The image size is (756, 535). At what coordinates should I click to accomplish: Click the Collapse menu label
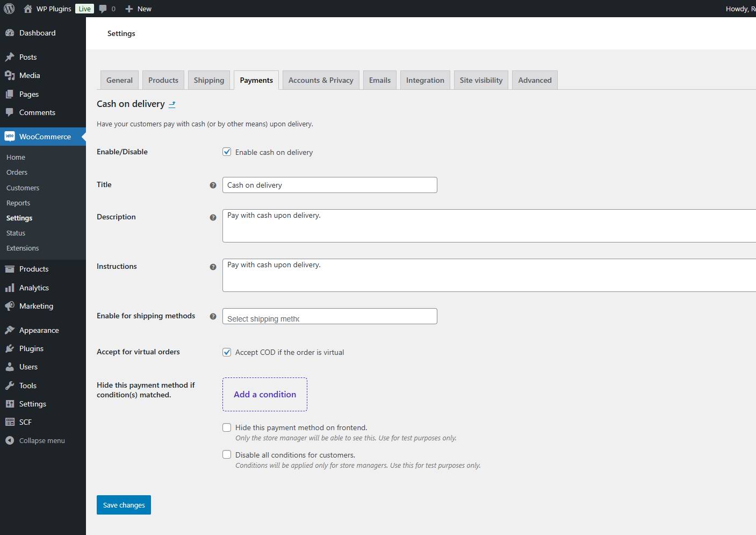pyautogui.click(x=42, y=440)
